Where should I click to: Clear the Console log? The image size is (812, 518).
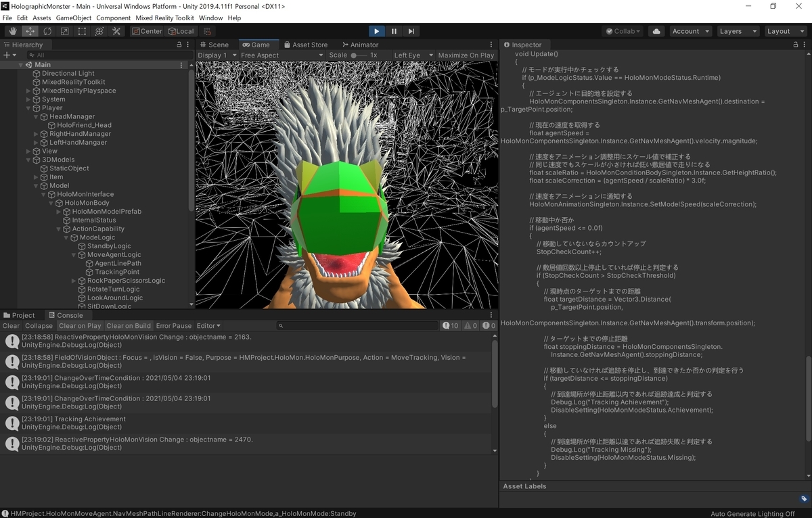coord(12,326)
